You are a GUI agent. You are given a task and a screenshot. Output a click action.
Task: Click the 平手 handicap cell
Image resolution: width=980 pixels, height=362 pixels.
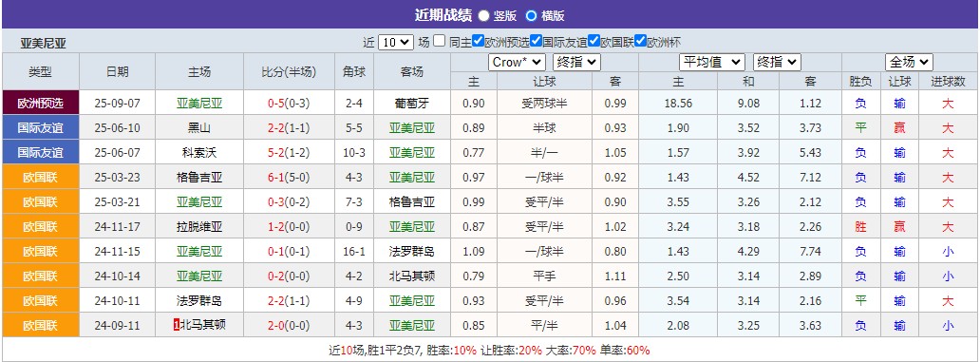coord(544,276)
